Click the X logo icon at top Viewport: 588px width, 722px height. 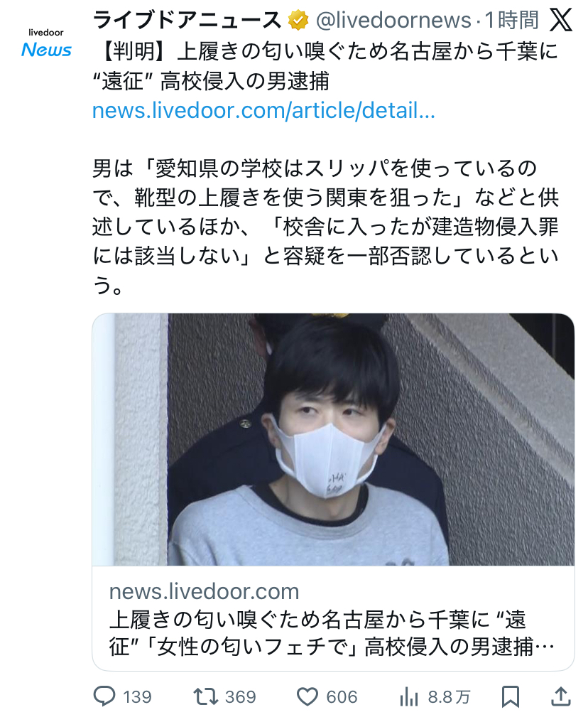pos(561,21)
